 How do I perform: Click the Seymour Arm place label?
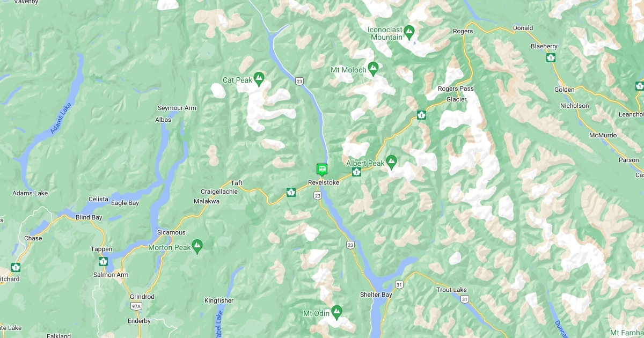click(177, 108)
